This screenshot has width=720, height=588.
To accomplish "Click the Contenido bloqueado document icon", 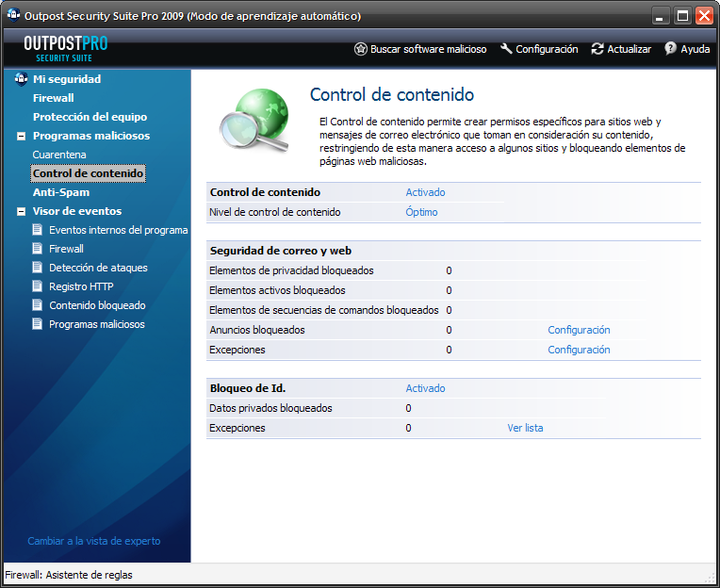I will point(37,304).
